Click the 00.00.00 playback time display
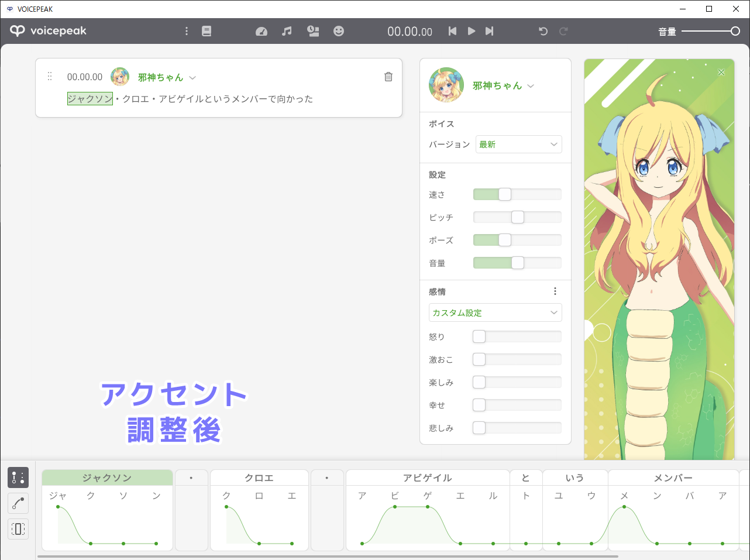Image resolution: width=750 pixels, height=560 pixels. (410, 32)
